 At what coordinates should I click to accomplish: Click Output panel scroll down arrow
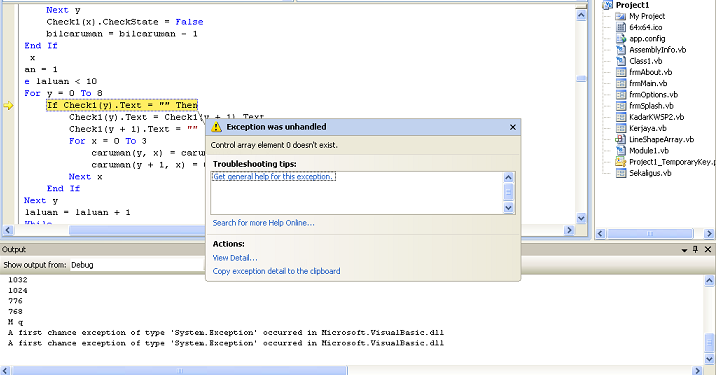tap(710, 359)
